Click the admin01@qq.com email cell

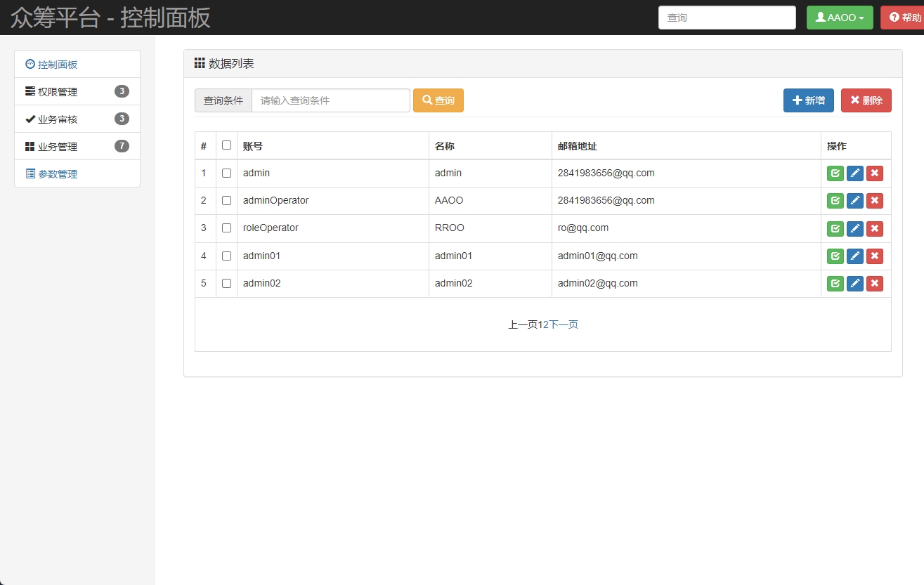point(687,256)
